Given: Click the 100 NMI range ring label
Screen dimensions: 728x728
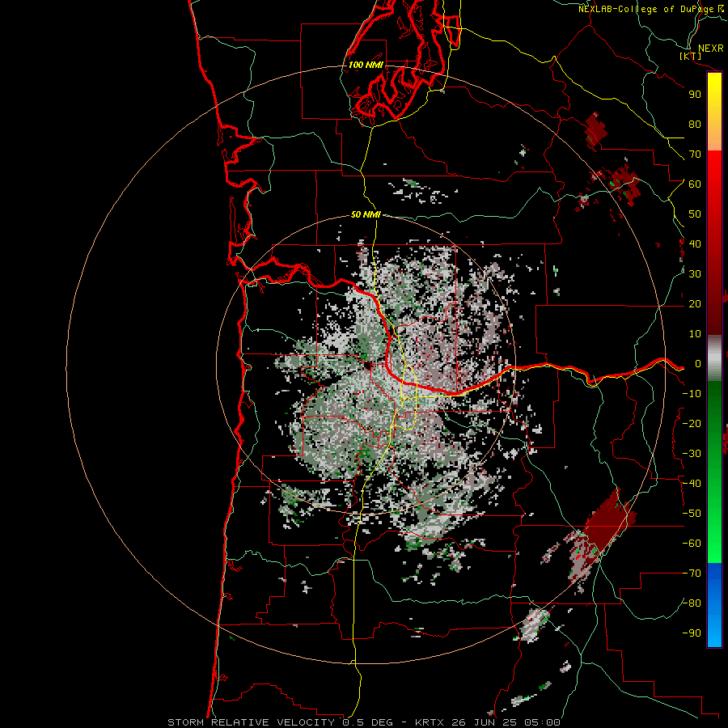Looking at the screenshot, I should pos(366,65).
